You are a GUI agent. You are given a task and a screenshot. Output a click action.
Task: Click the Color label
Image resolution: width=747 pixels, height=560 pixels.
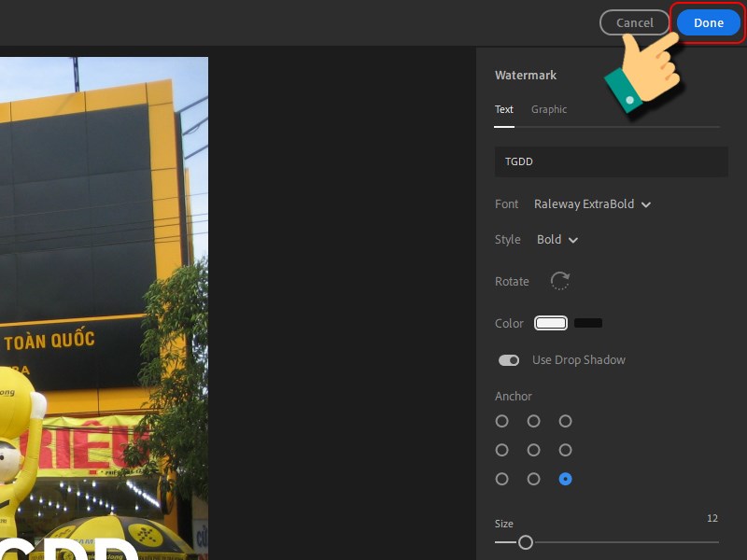click(x=509, y=323)
